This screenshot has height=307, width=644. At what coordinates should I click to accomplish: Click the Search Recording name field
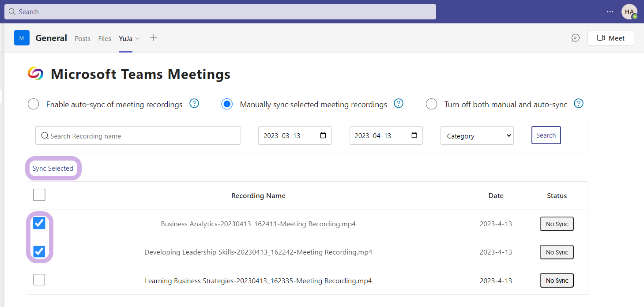(141, 136)
